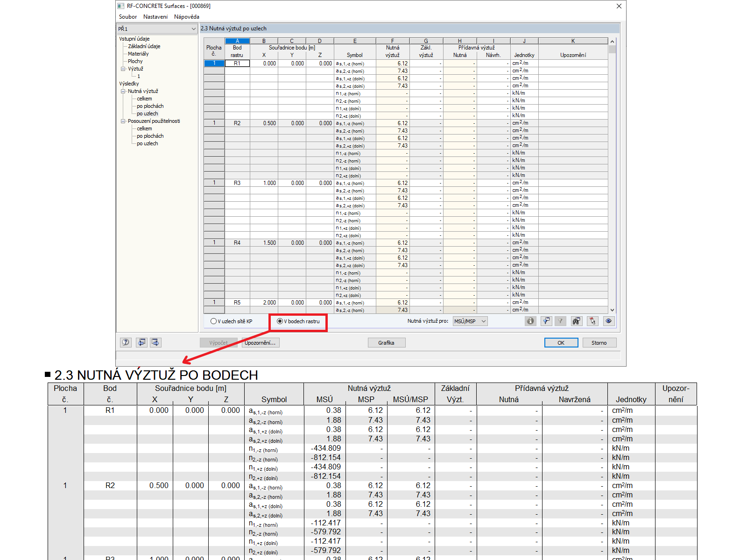This screenshot has height=560, width=747.
Task: Click the Výpočet button
Action: click(x=218, y=343)
